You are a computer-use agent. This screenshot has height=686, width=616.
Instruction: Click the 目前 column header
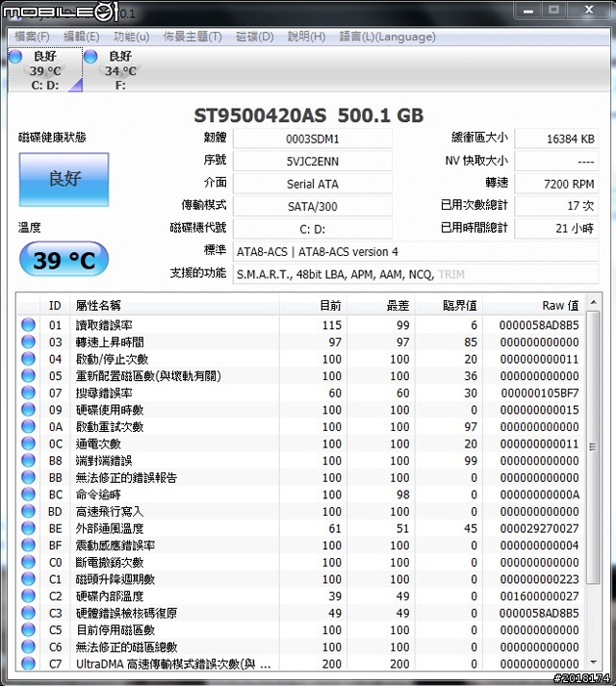313,305
